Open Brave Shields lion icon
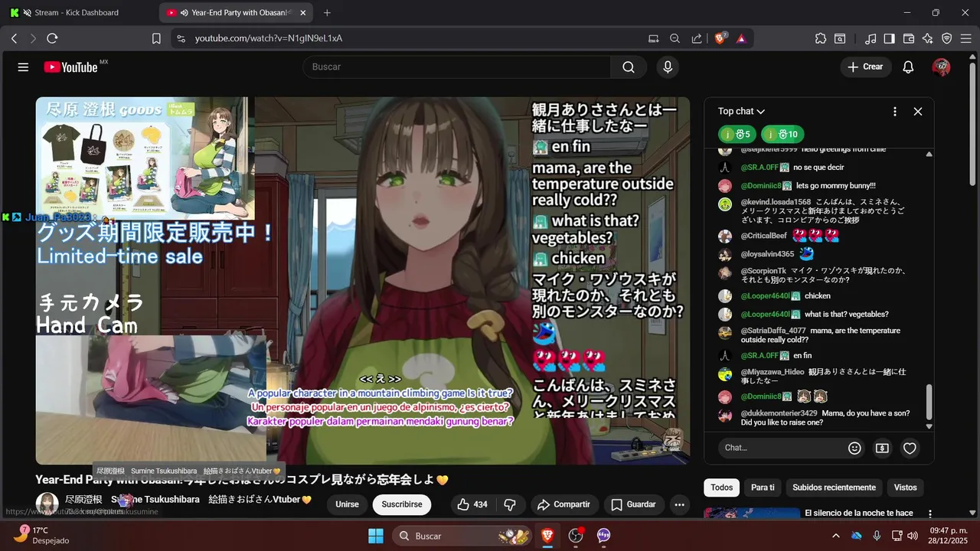980x551 pixels. (720, 38)
